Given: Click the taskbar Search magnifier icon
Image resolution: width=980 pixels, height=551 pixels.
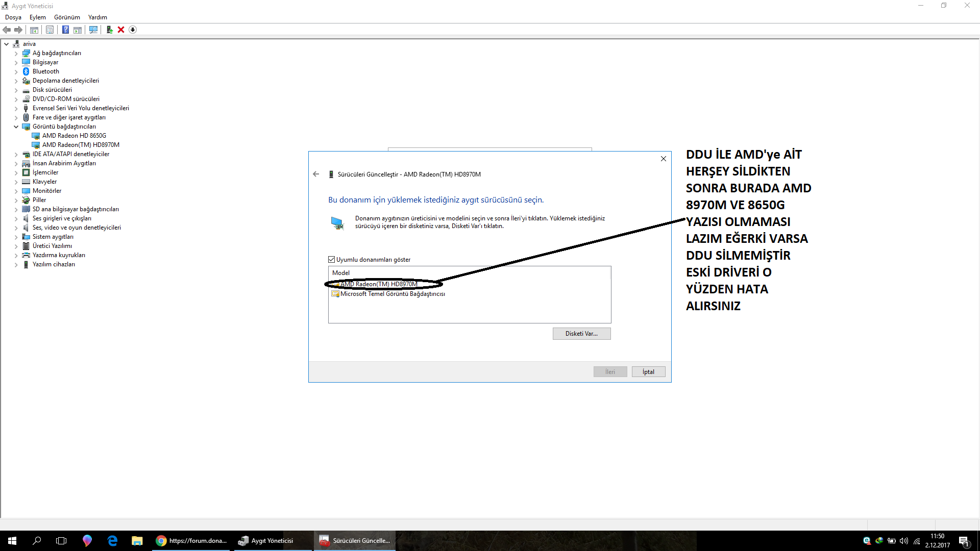Looking at the screenshot, I should 37,541.
